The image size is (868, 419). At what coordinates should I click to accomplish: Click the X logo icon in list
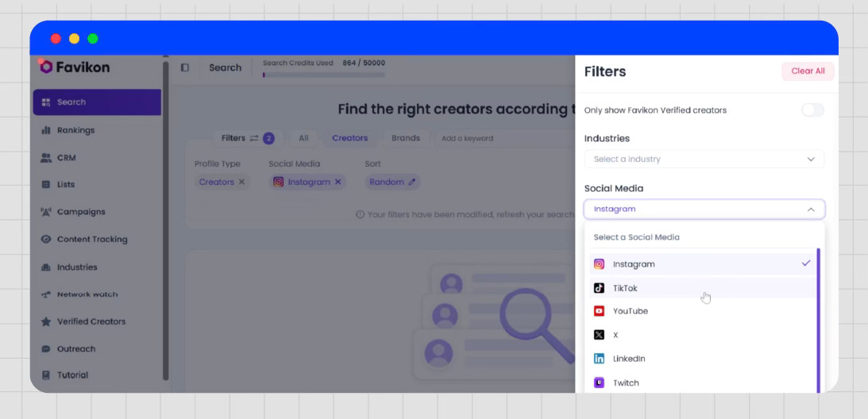click(599, 335)
